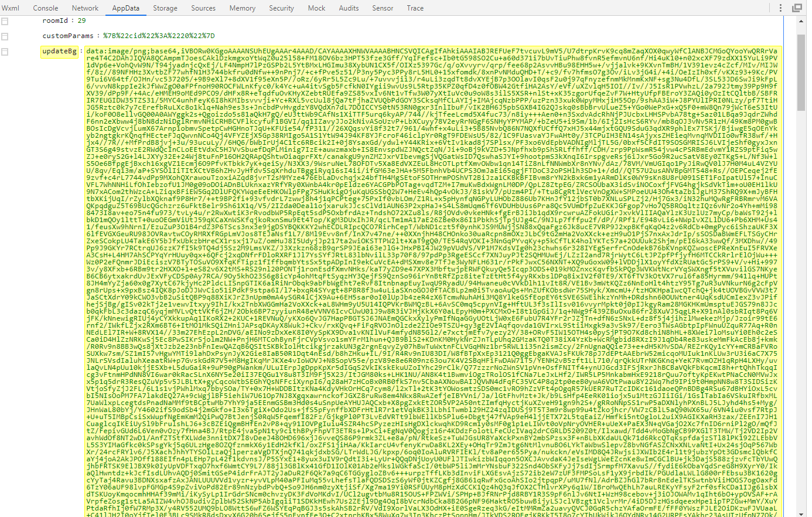This screenshot has width=812, height=517.
Task: Click the undock panel icon
Action: point(797,8)
